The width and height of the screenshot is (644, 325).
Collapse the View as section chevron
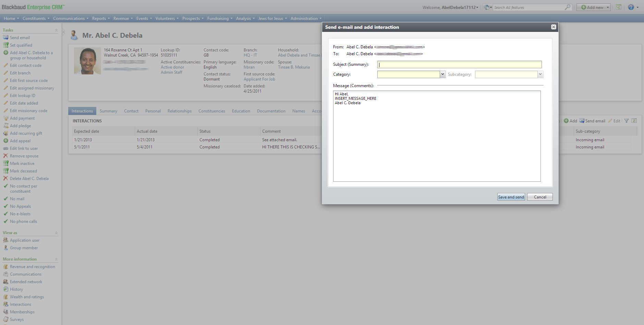point(56,233)
